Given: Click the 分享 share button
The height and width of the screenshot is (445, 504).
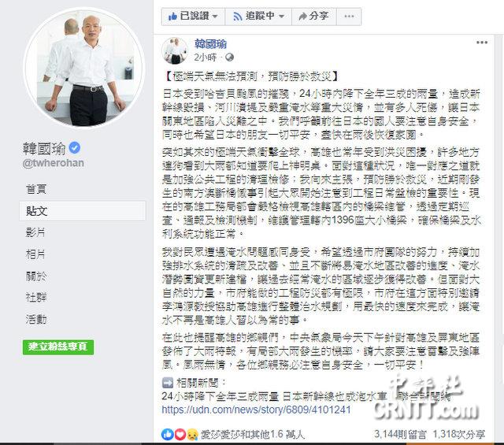Looking at the screenshot, I should (x=314, y=17).
